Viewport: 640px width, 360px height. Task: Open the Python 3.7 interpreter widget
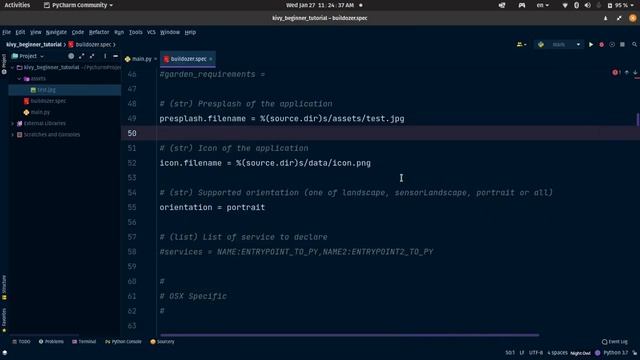coord(616,353)
